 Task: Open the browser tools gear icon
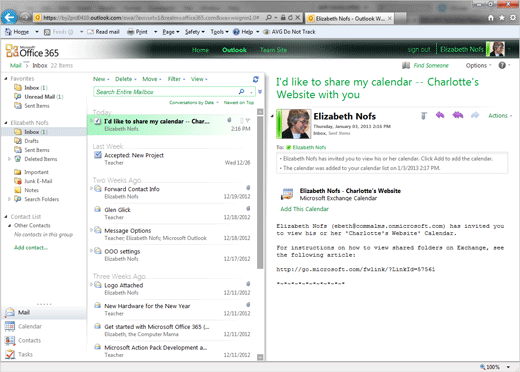click(x=513, y=18)
